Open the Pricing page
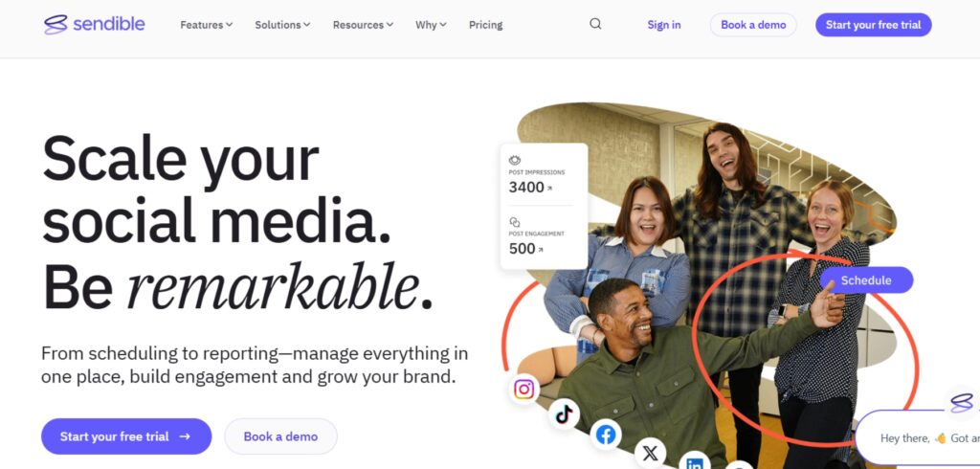Image resolution: width=980 pixels, height=469 pixels. click(x=485, y=25)
